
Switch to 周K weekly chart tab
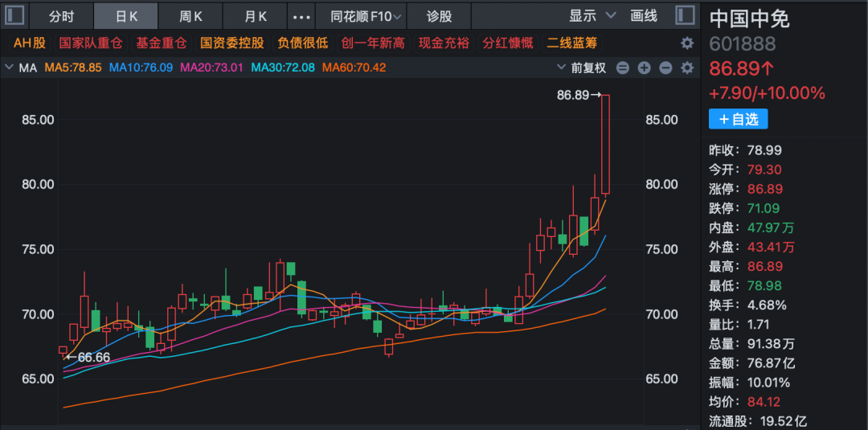[x=190, y=16]
